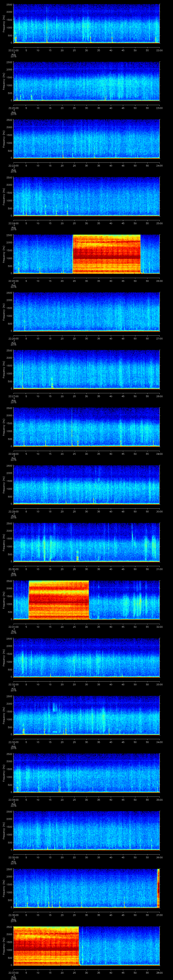173x980 pixels.
Task: Click the yellow low-frequency band along the bottom of the 22:34:00 spectrogram
Action: tap(86, 791)
